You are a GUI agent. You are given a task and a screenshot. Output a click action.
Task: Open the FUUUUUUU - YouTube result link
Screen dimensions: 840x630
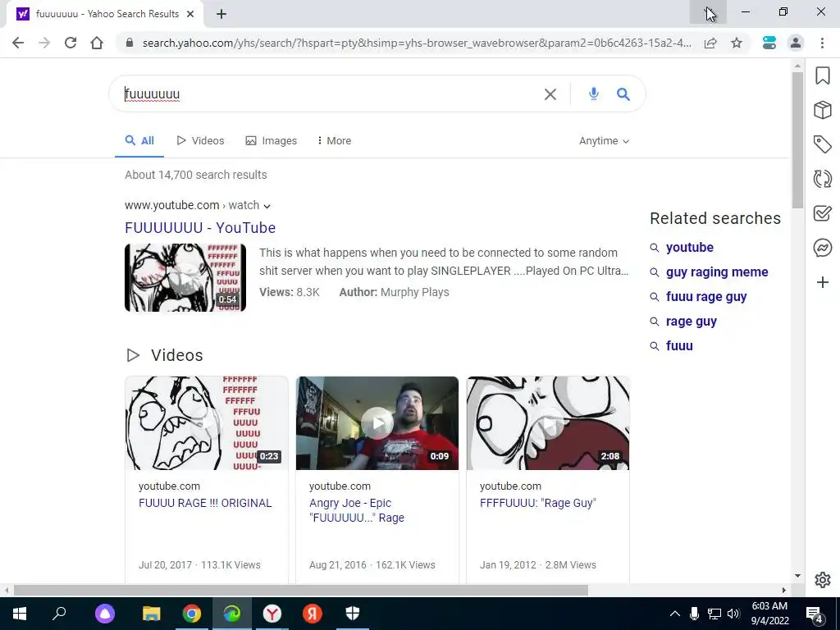pos(200,228)
